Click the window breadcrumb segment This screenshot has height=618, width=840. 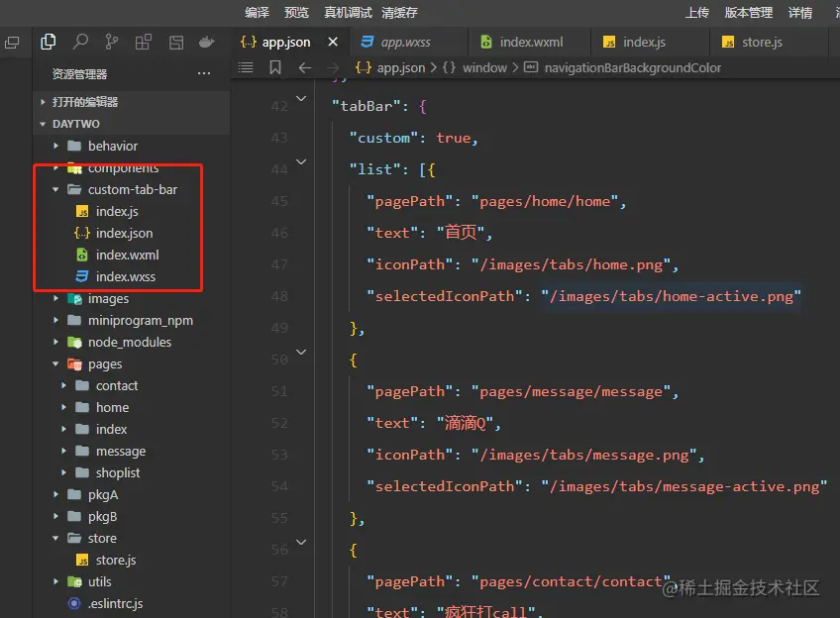[474, 68]
